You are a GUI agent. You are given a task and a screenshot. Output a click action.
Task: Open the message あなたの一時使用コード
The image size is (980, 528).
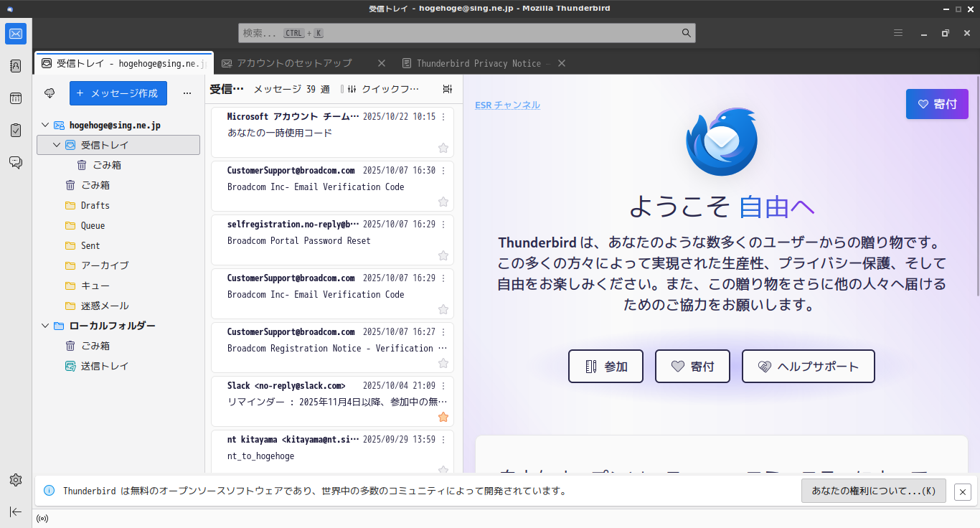point(332,132)
